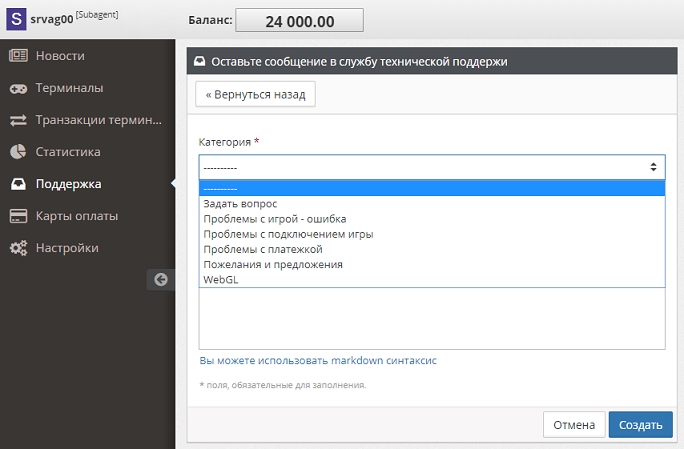Click the Settings gears icon
The image size is (684, 449).
pos(18,248)
